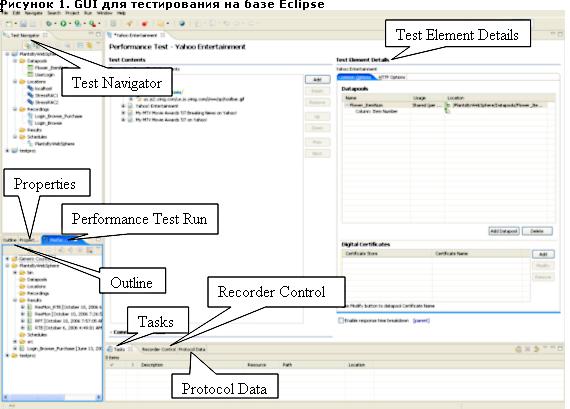
Task: Open the Search menu
Action: 54,13
